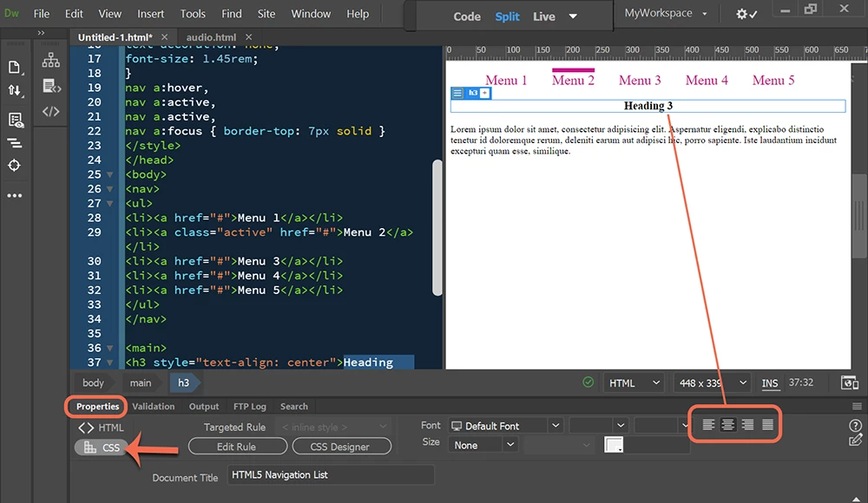Toggle INS insert mode indicator
The width and height of the screenshot is (868, 503).
tap(769, 383)
